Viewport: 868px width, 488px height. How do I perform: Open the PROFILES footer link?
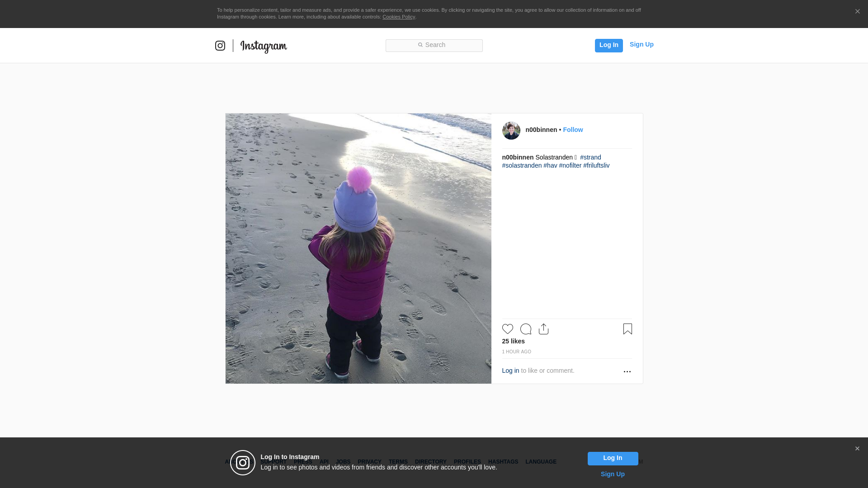coord(467,462)
